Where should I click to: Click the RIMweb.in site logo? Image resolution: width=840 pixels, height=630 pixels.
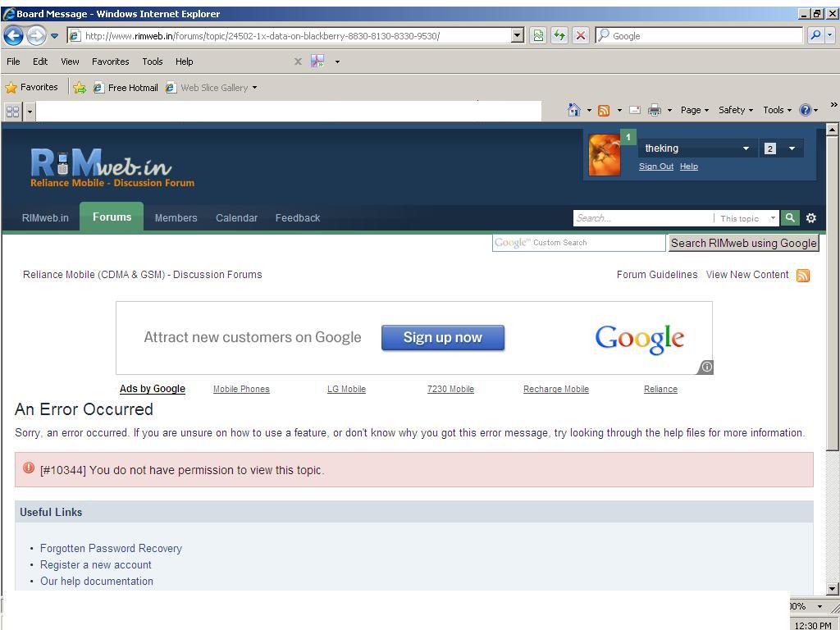[112, 167]
